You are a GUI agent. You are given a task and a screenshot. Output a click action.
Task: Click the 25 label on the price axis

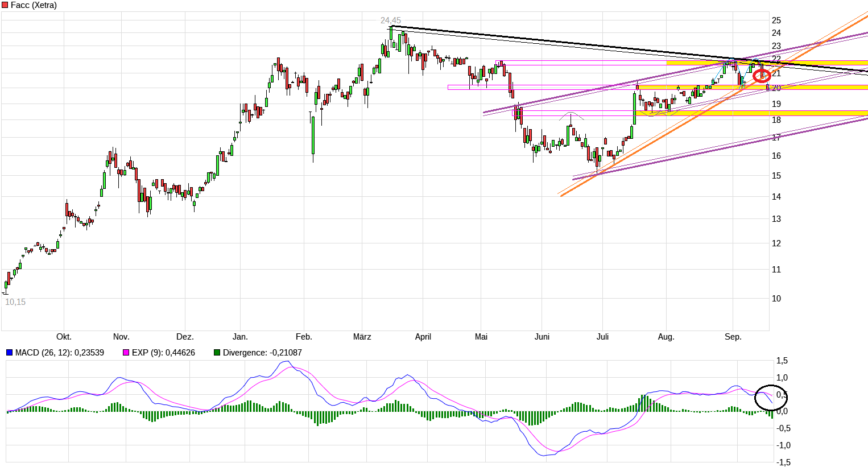[x=776, y=20]
